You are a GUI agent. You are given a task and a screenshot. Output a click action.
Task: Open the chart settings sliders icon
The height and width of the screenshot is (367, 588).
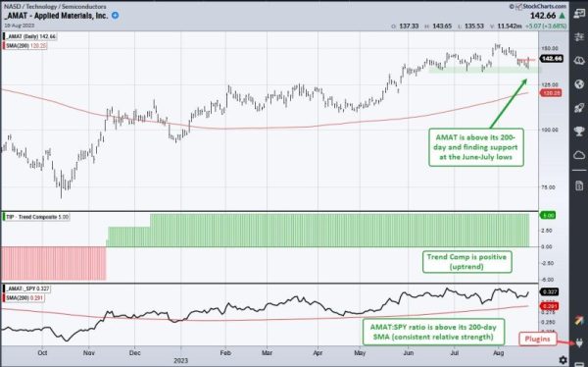(x=579, y=37)
